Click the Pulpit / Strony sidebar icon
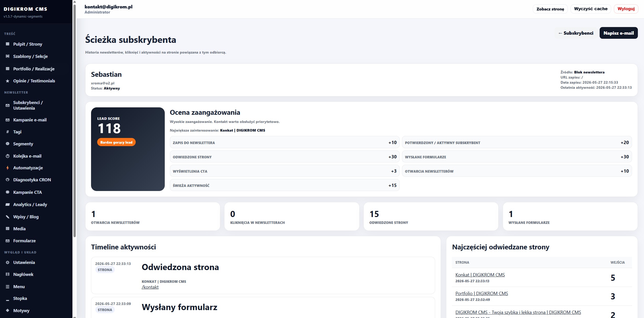The height and width of the screenshot is (318, 644). point(8,44)
